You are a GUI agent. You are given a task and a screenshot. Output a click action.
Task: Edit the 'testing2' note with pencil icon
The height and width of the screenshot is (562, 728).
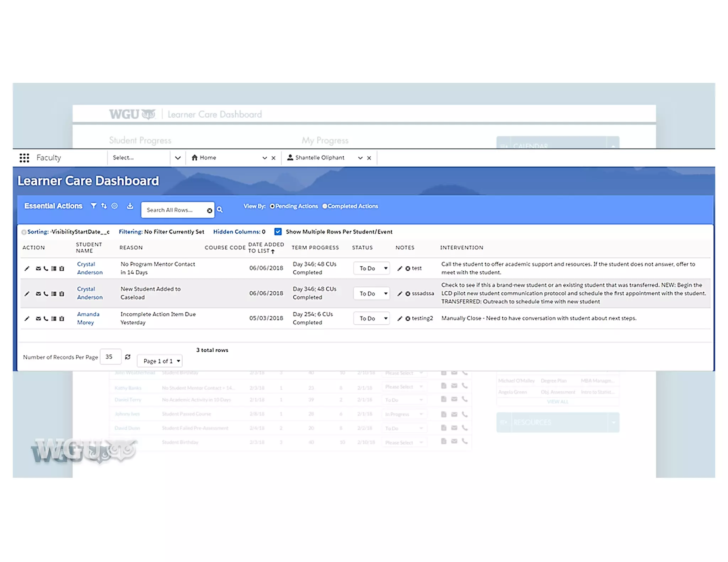pyautogui.click(x=400, y=318)
